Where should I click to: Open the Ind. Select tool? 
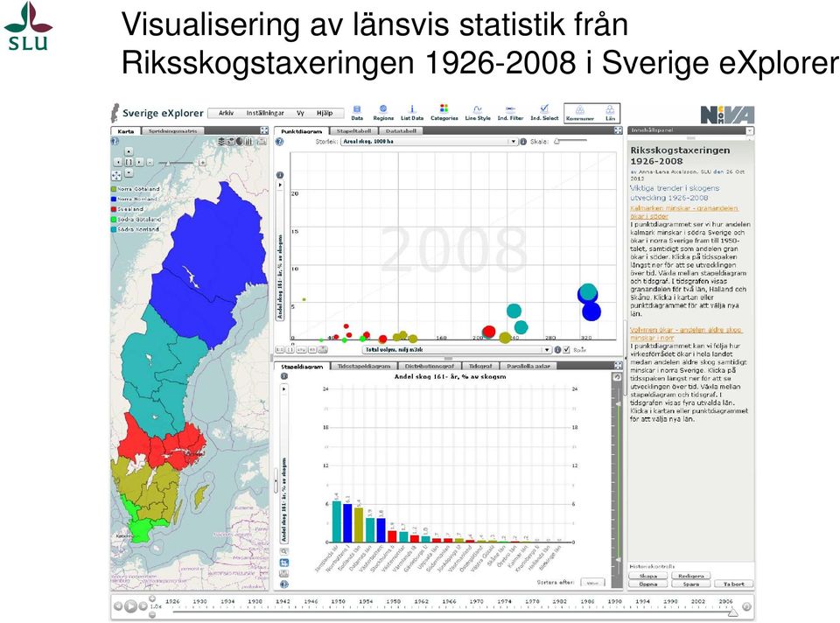click(544, 113)
